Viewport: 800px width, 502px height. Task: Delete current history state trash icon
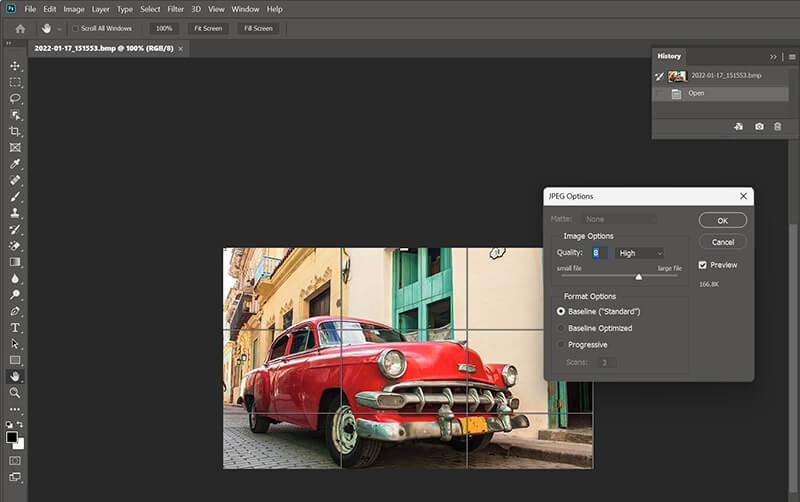(778, 127)
